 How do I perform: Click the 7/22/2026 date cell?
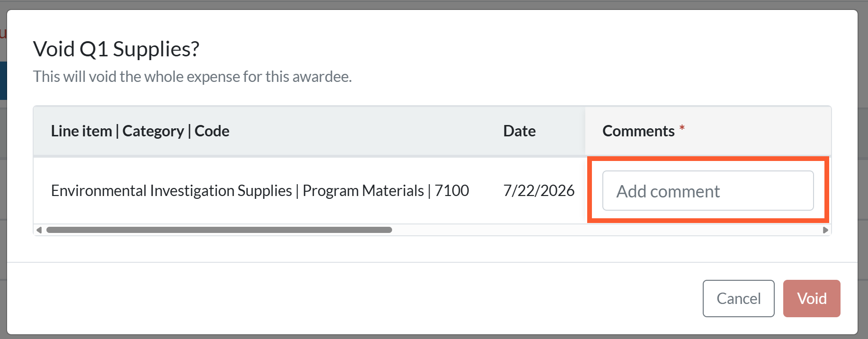click(x=539, y=191)
